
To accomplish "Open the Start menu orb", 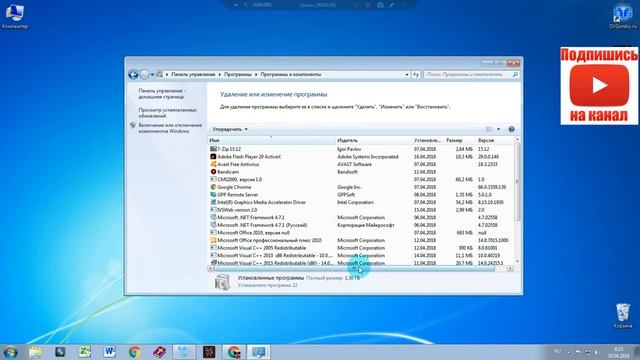I will coord(10,352).
